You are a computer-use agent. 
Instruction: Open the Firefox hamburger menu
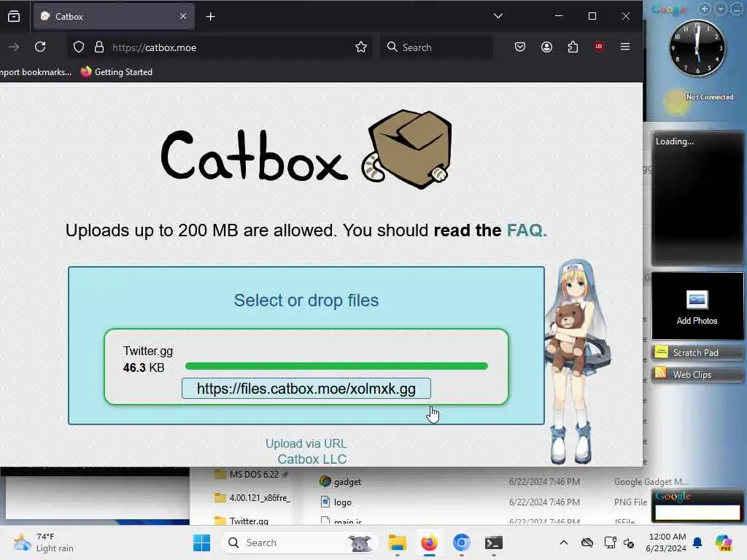(x=625, y=47)
